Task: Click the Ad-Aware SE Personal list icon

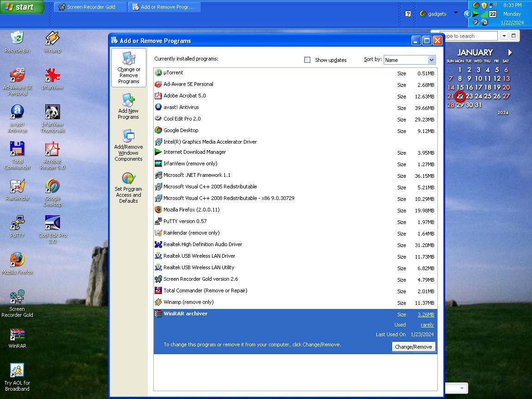Action: tap(158, 84)
